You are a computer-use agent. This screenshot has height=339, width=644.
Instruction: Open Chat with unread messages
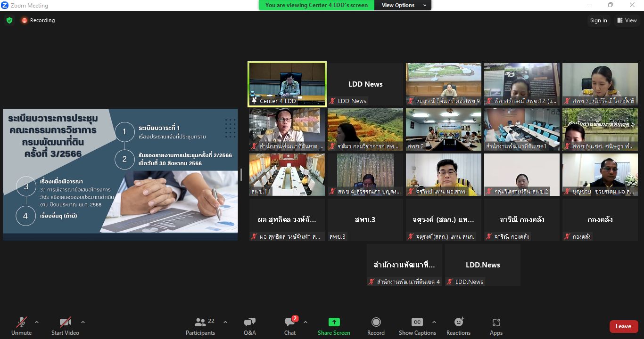point(290,326)
